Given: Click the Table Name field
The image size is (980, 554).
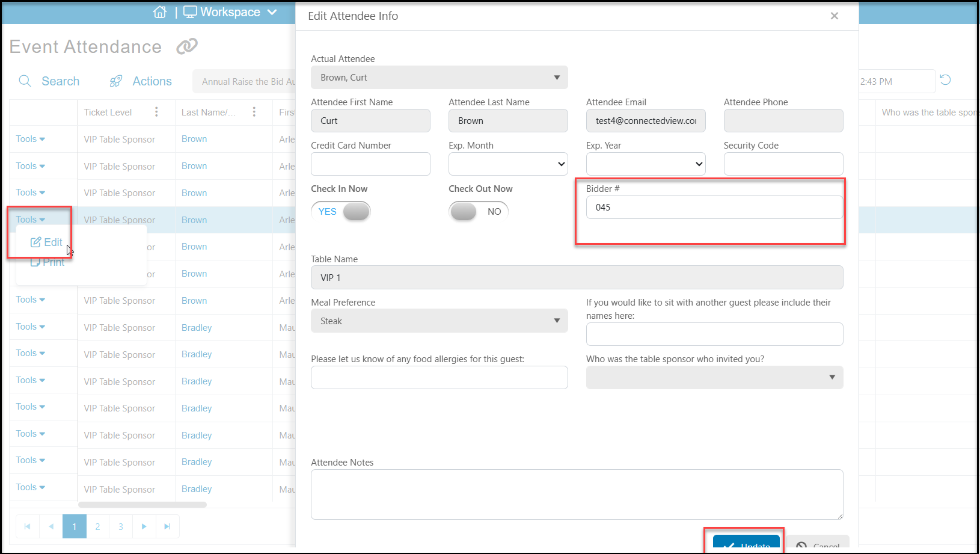Looking at the screenshot, I should [x=577, y=278].
